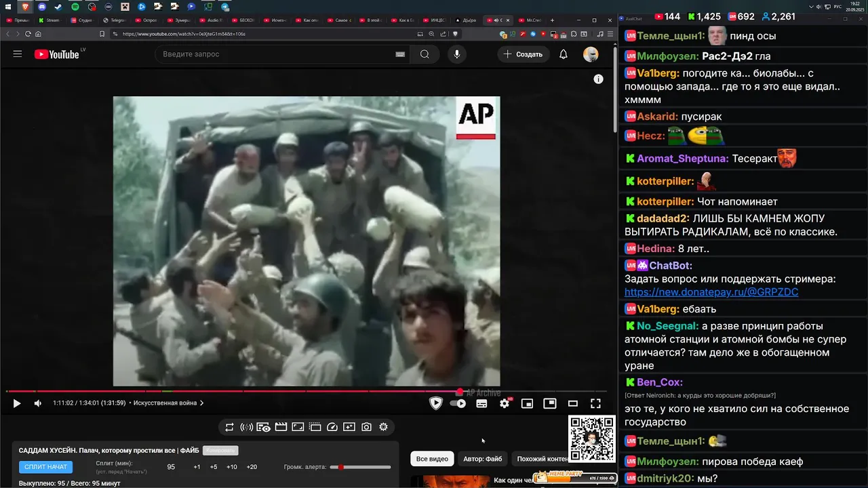Play the video
This screenshot has width=868, height=488.
17,403
